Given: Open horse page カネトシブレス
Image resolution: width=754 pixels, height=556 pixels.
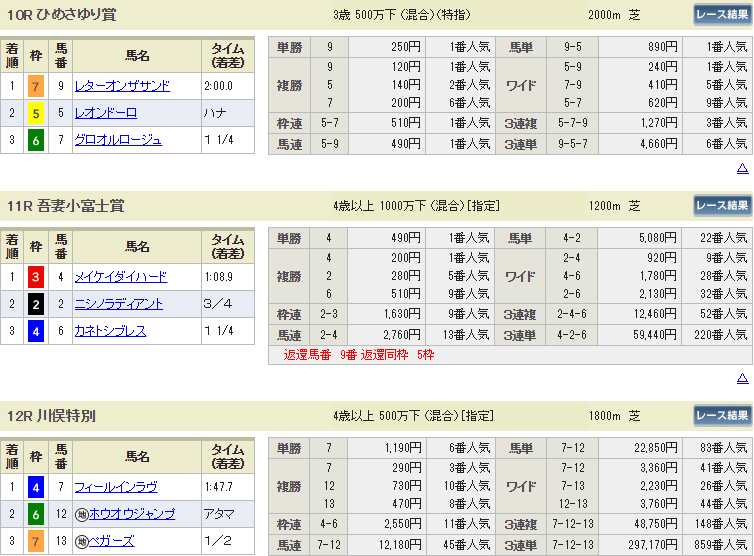Looking at the screenshot, I should click(x=110, y=331).
